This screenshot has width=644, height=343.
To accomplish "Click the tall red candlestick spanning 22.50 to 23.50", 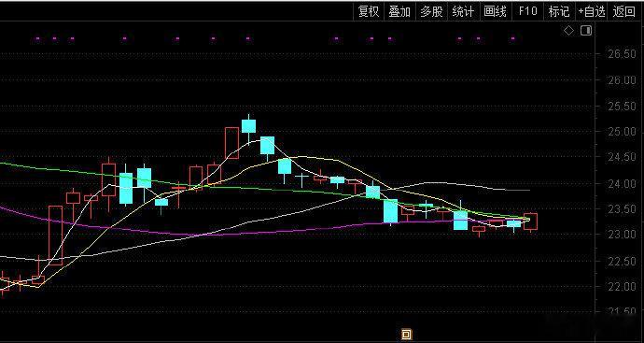I will pyautogui.click(x=55, y=236).
